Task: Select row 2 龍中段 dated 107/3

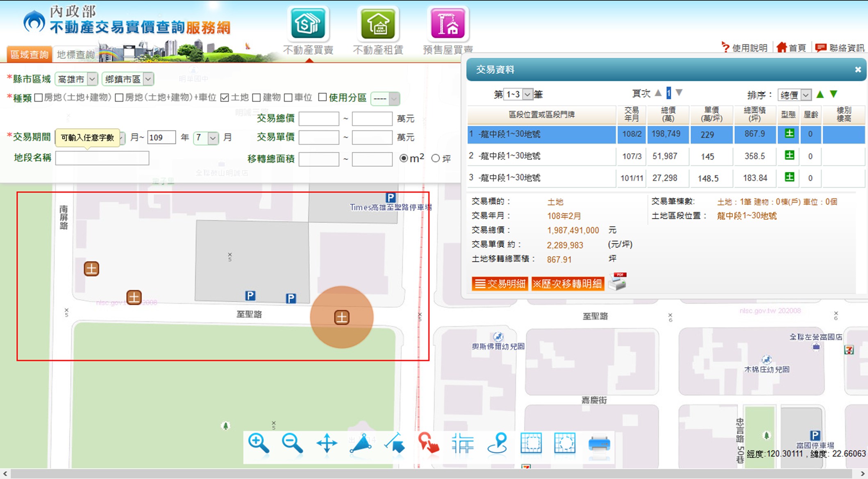Action: [666, 156]
